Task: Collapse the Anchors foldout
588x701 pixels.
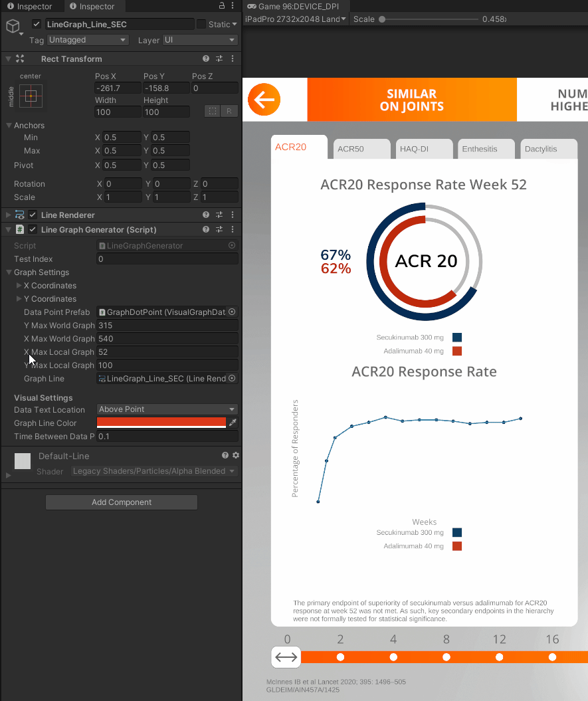Action: pos(9,125)
